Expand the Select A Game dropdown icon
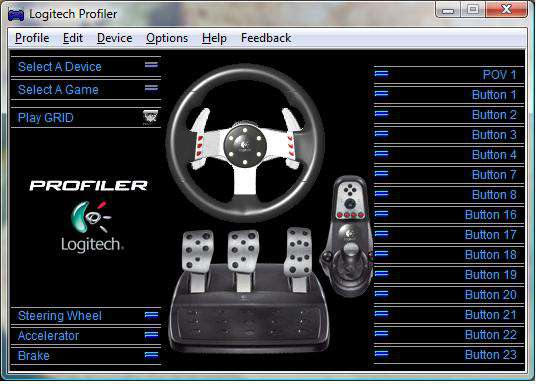The height and width of the screenshot is (384, 536). [x=151, y=88]
